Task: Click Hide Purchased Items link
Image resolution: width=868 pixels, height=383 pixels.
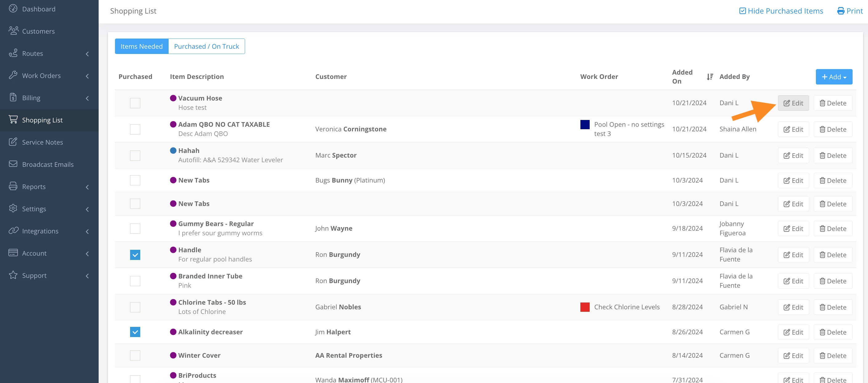Action: click(x=781, y=11)
